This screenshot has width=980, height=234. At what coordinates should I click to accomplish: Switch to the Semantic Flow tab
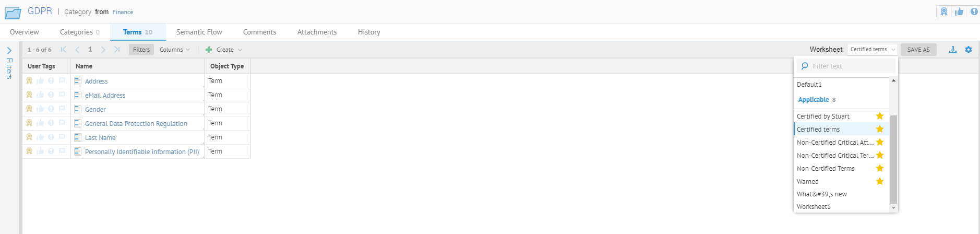pos(199,32)
